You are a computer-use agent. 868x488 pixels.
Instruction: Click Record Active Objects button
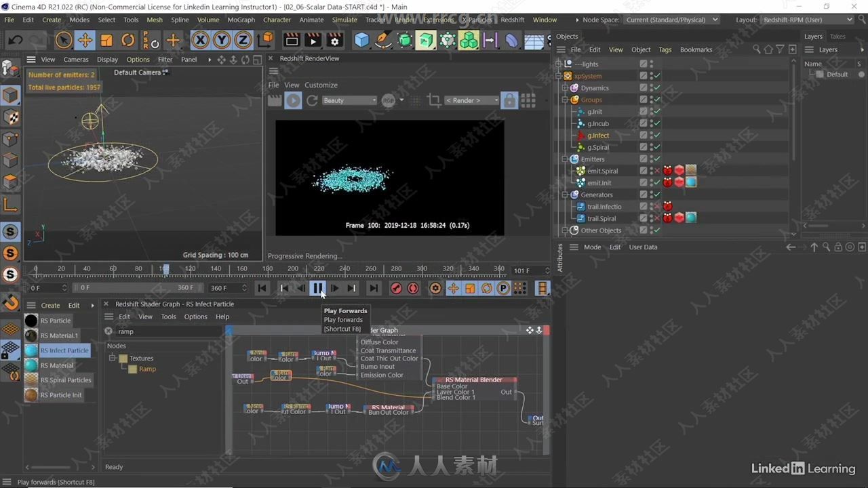coord(396,288)
